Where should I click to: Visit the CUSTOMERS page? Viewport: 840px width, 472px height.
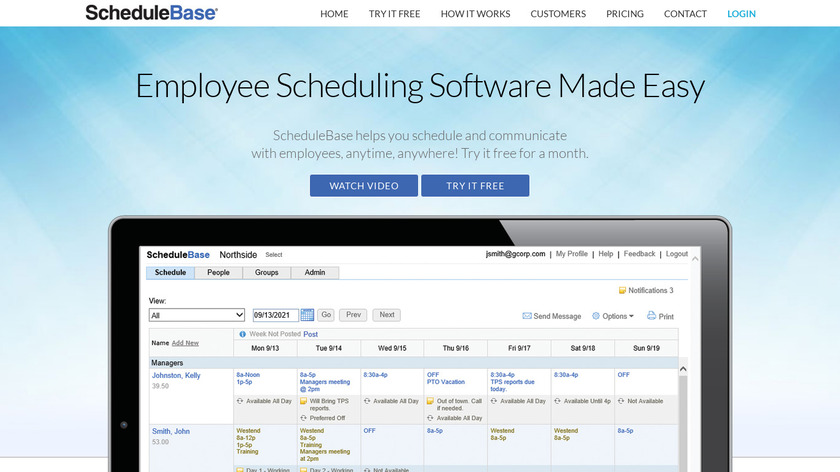pos(558,14)
